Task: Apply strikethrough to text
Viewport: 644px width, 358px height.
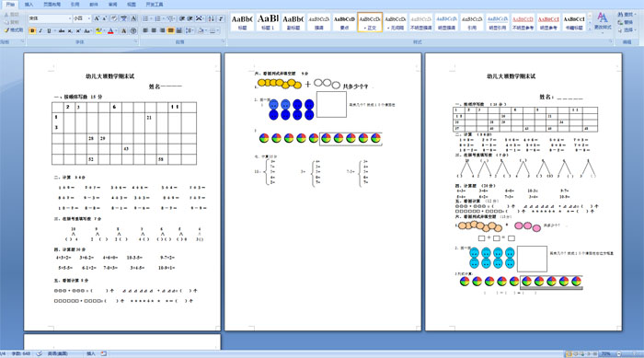Action: (x=62, y=30)
